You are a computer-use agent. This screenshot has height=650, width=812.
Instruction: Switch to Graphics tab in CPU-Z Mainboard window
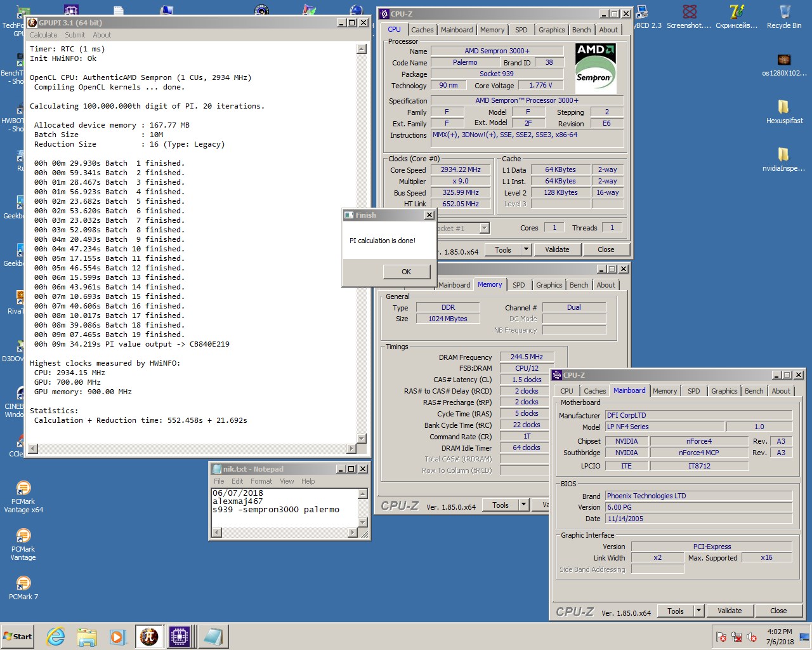point(724,391)
